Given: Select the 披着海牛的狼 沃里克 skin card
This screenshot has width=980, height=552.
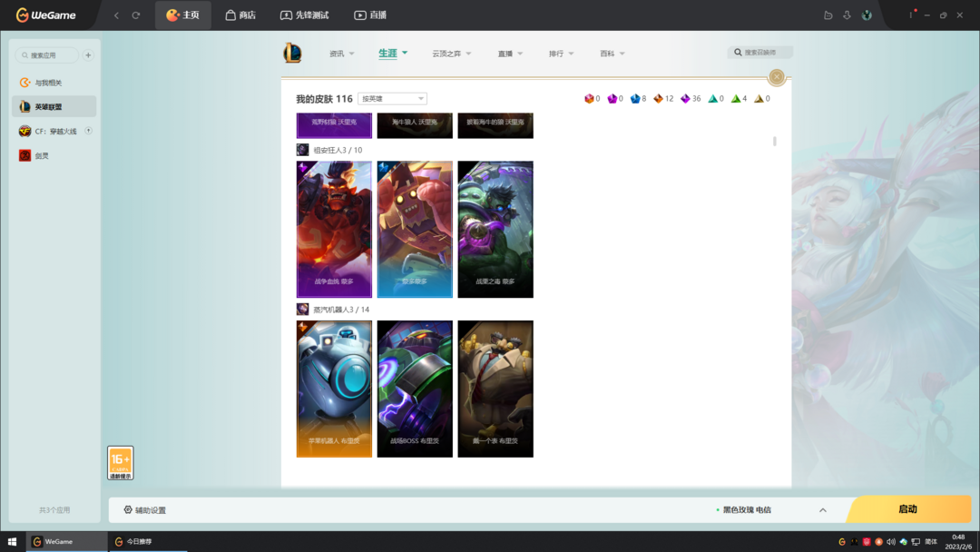Looking at the screenshot, I should pos(495,125).
